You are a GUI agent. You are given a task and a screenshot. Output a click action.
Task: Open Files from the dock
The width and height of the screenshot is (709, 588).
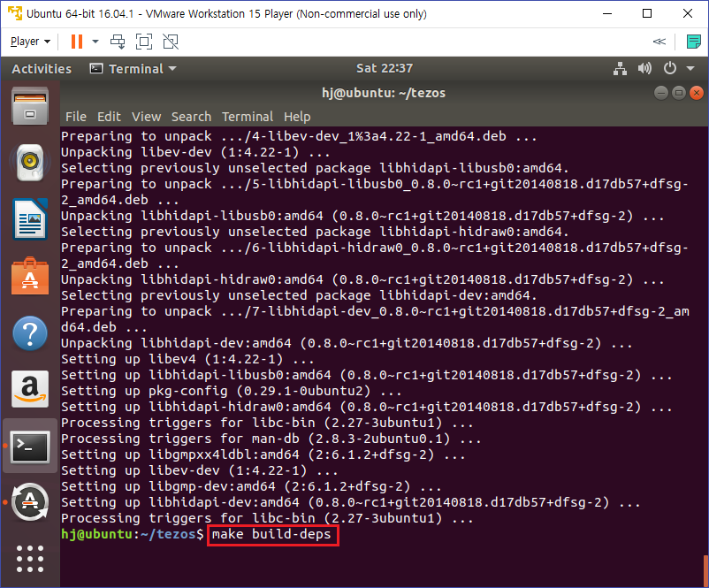(30, 106)
